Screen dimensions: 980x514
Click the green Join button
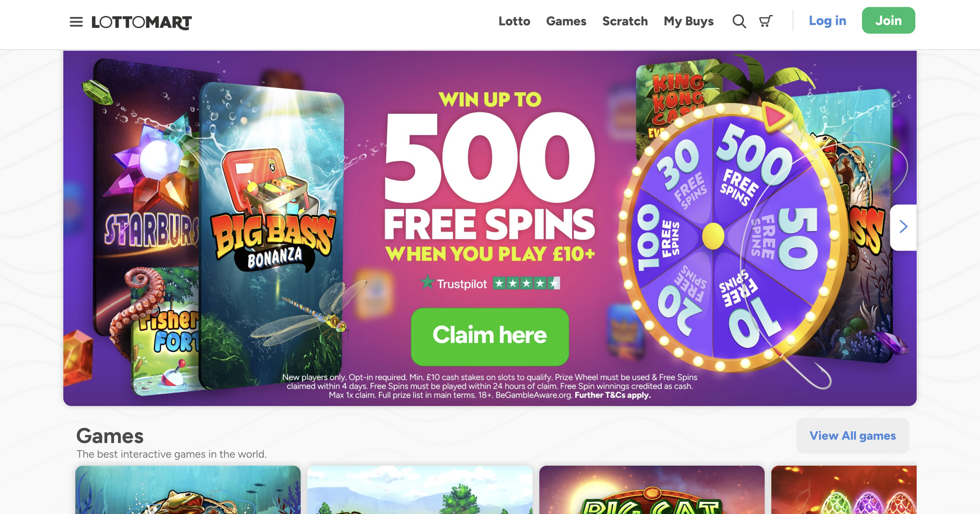(888, 21)
